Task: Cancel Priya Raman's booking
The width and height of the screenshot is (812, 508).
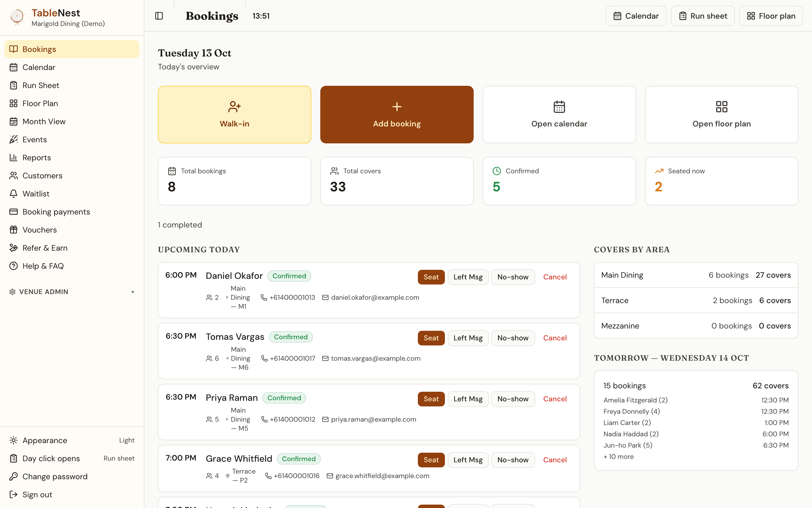Action: click(555, 399)
